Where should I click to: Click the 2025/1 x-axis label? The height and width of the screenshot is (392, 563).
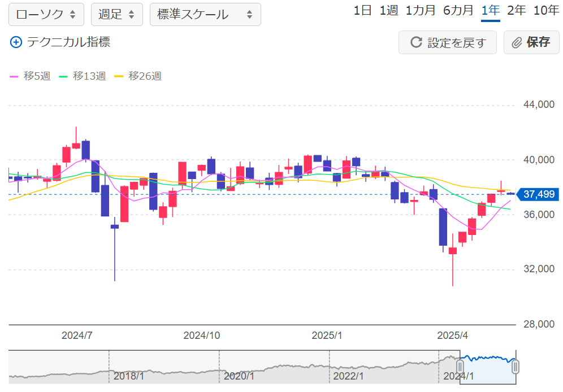[x=327, y=336]
